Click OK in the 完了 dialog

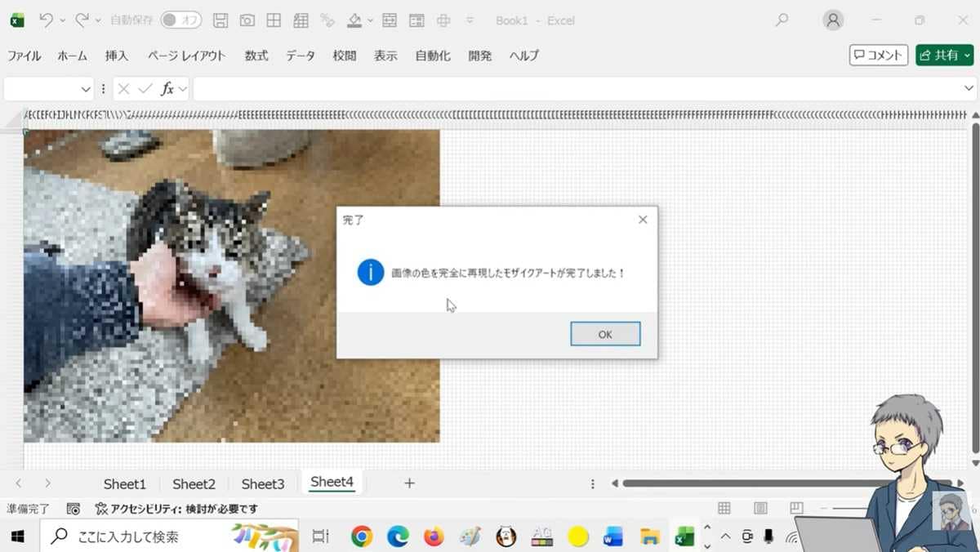point(605,334)
